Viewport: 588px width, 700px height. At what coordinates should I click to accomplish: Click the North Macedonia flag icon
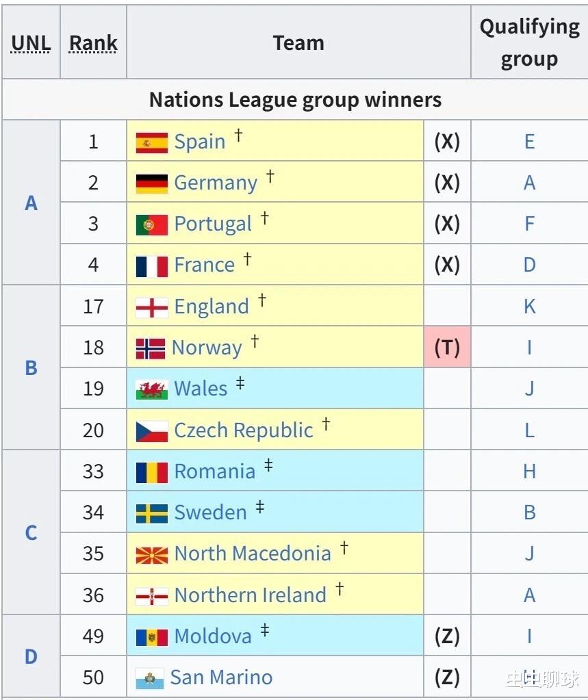151,554
